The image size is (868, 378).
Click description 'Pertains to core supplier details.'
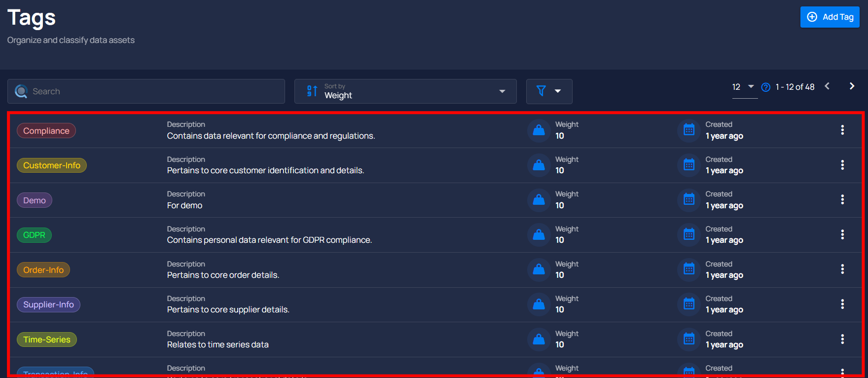tap(228, 309)
